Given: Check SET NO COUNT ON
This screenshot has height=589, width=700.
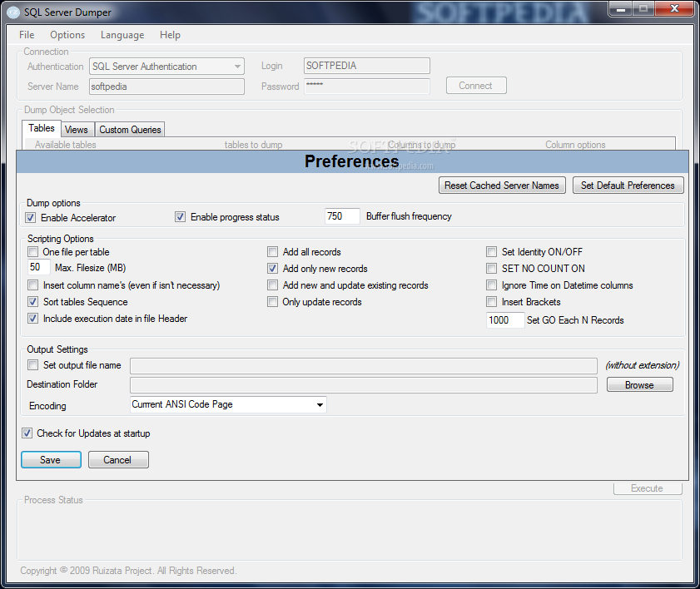Looking at the screenshot, I should 492,269.
